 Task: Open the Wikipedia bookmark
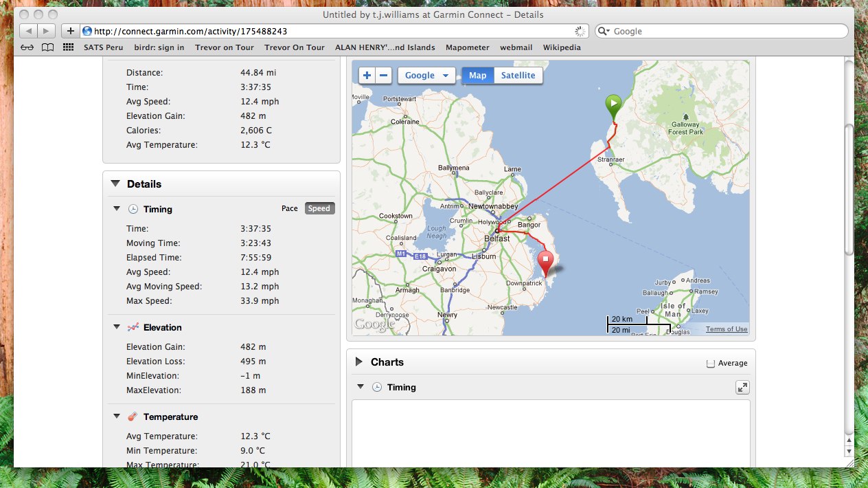(561, 47)
